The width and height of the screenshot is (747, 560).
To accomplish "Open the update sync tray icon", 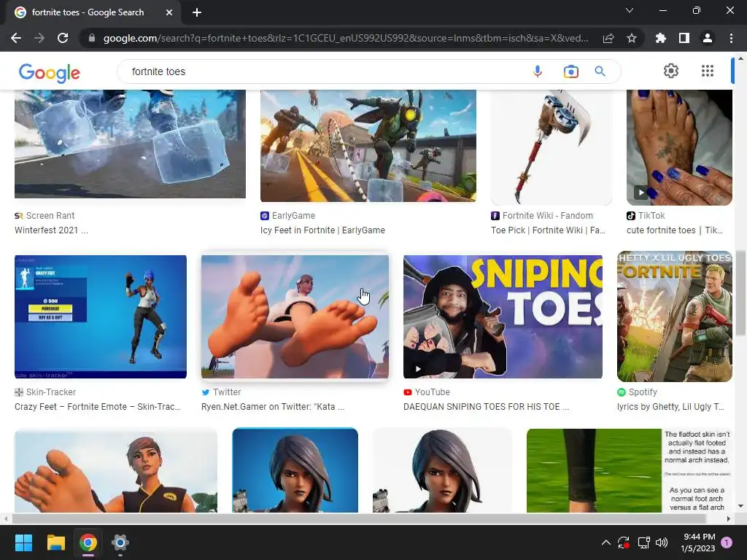I will click(x=624, y=542).
